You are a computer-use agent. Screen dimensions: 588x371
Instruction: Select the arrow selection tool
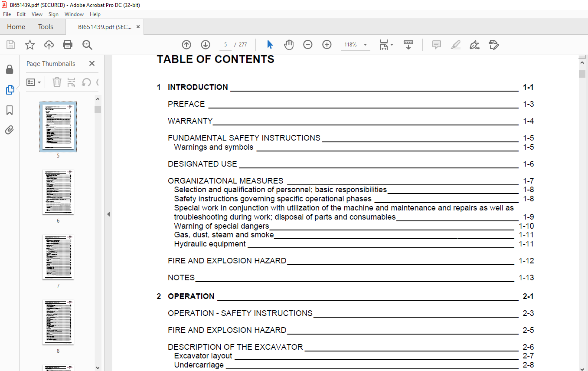270,45
